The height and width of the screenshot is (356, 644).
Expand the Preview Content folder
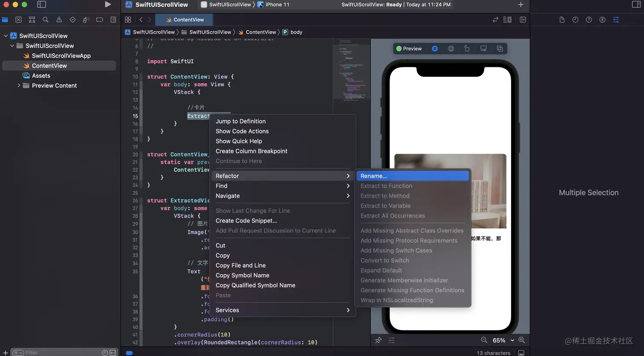point(19,85)
